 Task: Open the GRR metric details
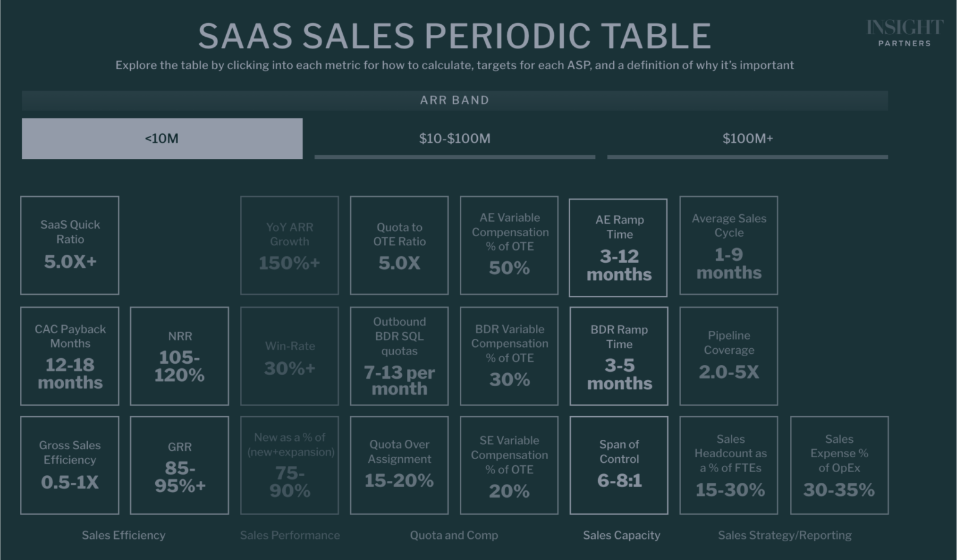[x=179, y=465]
